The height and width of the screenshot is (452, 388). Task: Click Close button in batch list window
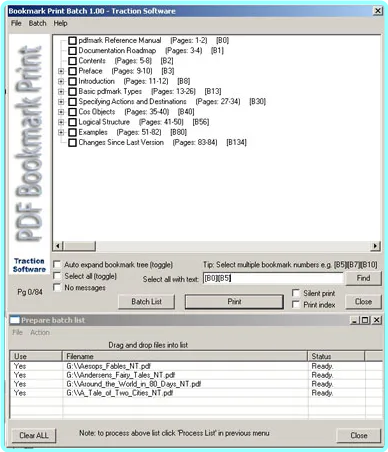click(359, 435)
